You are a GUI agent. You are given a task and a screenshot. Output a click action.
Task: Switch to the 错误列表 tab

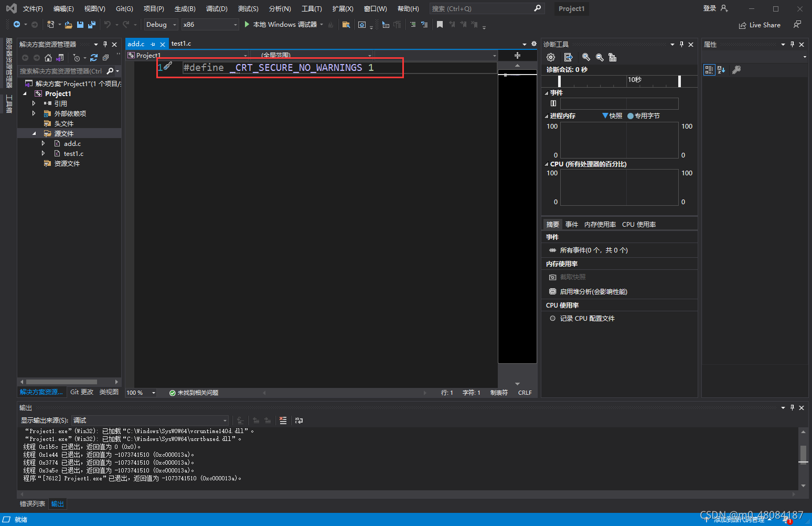click(x=33, y=504)
